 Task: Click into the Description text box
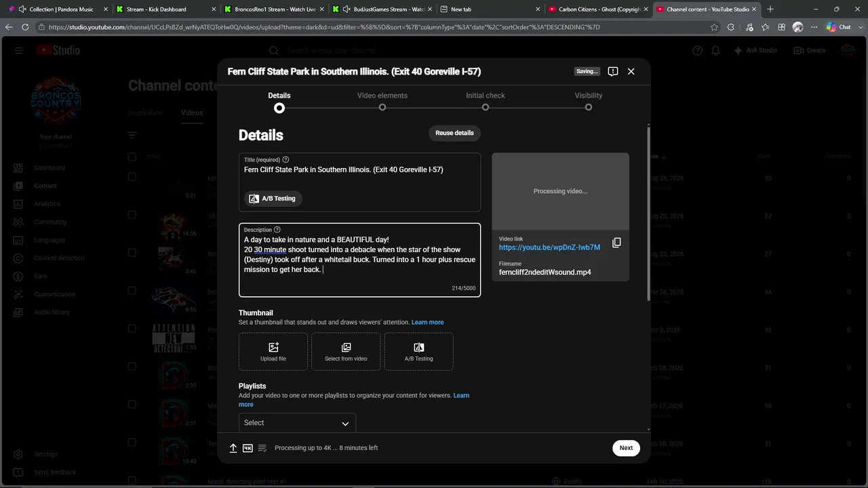(x=359, y=260)
